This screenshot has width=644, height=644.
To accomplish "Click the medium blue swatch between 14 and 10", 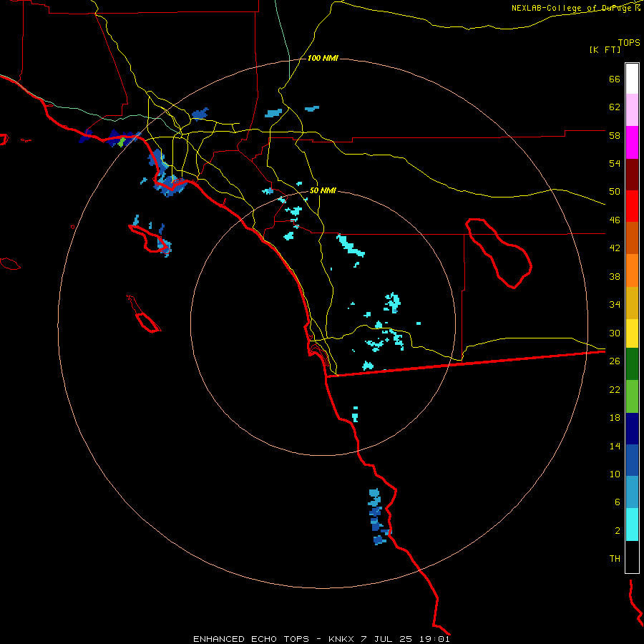I will coord(632,460).
